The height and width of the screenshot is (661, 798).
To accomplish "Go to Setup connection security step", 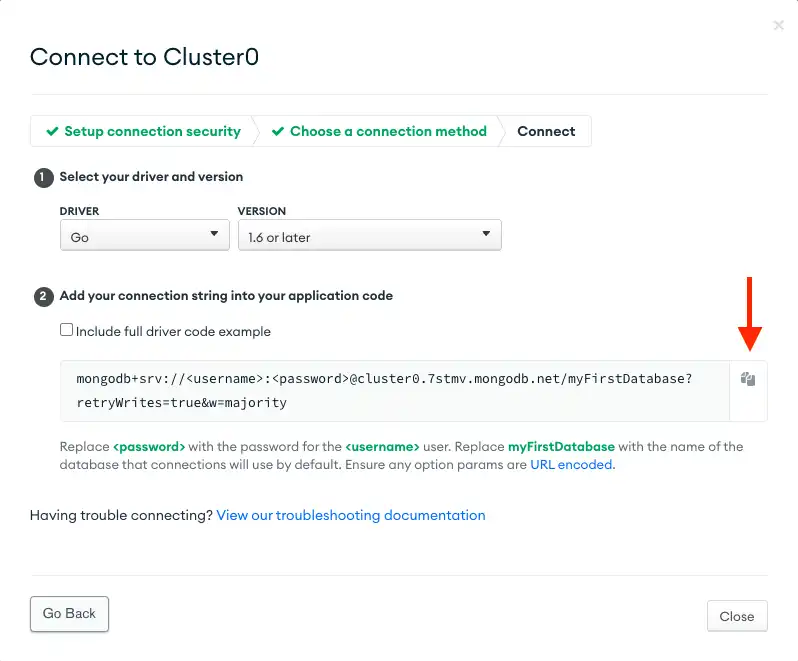I will (152, 131).
